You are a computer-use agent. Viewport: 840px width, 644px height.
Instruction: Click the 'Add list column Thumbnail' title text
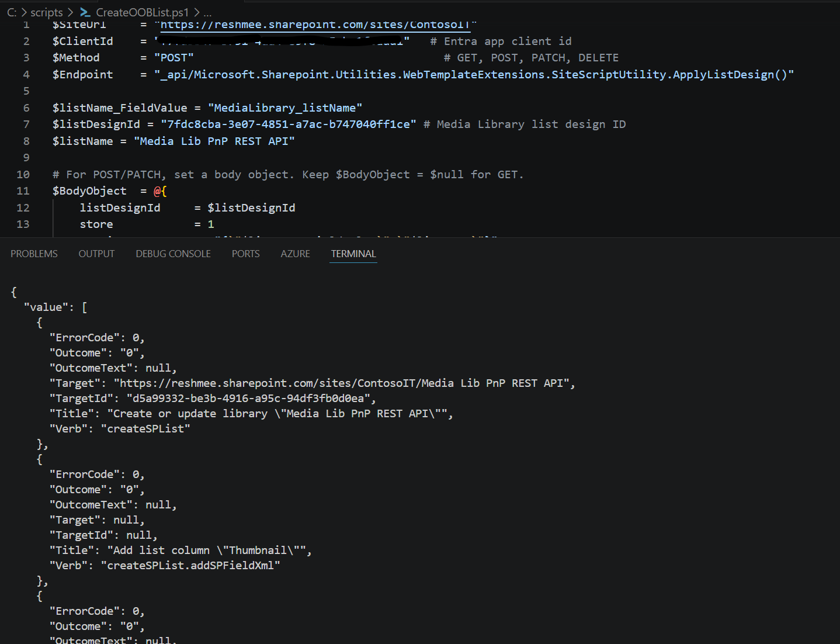pos(207,550)
